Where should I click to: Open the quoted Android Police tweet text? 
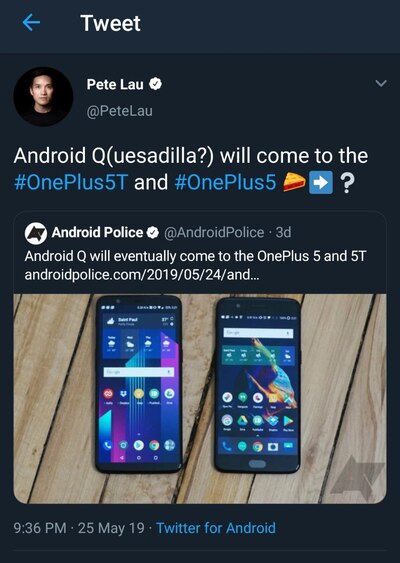195,256
